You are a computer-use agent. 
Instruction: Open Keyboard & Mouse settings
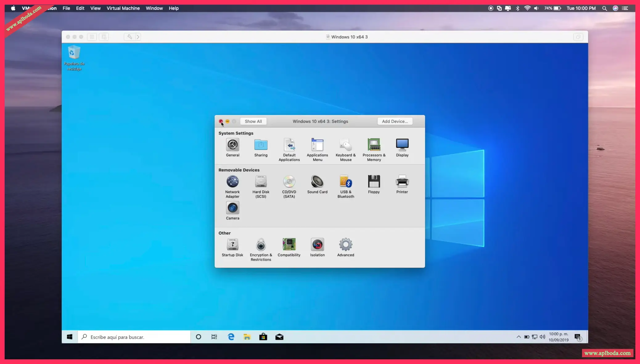[x=346, y=150]
